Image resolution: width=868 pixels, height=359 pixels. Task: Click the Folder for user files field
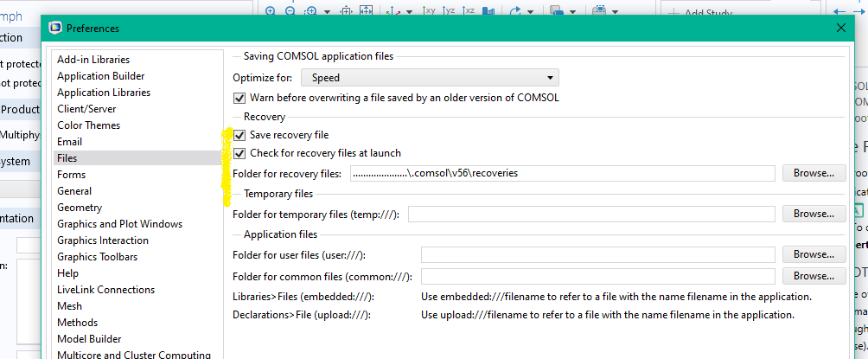click(597, 254)
